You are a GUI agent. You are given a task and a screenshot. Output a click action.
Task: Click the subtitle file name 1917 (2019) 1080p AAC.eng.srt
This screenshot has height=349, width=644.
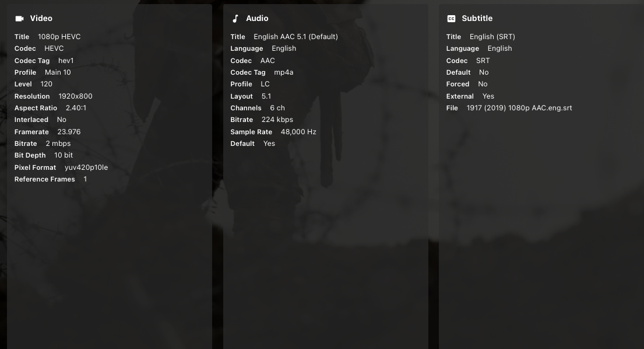click(519, 108)
